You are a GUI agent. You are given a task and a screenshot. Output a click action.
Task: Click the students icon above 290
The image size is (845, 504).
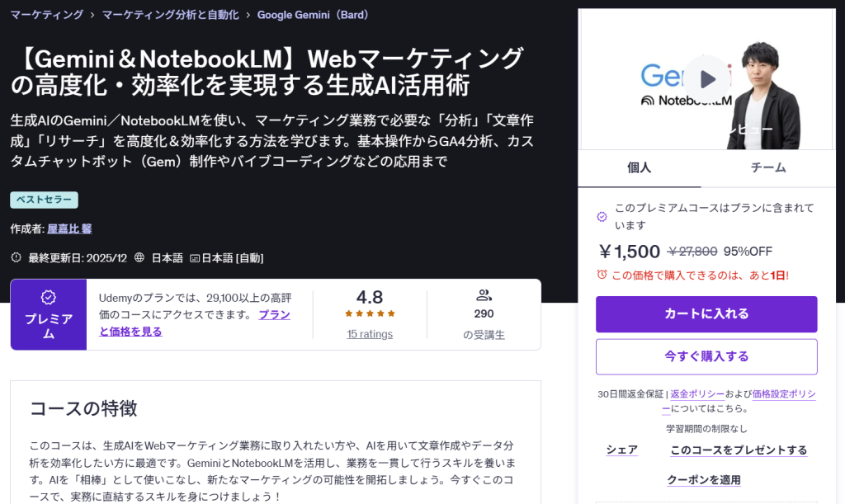(484, 295)
